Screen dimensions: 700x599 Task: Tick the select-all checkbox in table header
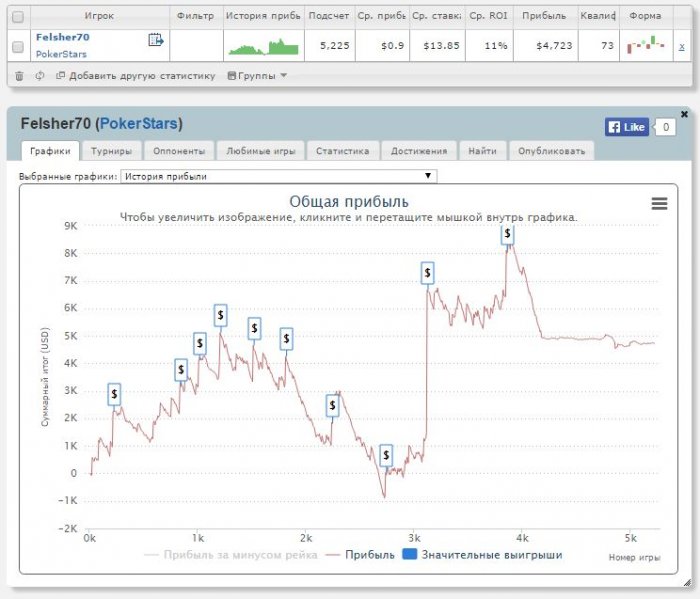tap(18, 17)
